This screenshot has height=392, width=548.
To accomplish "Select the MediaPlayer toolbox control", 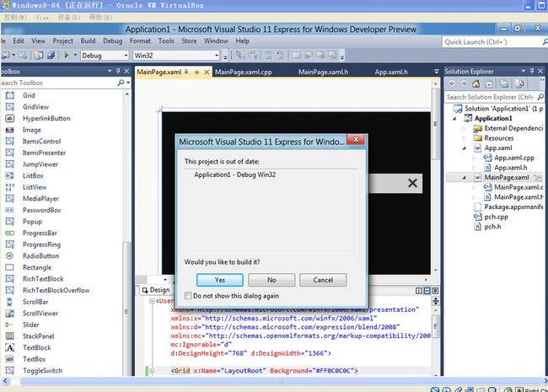I will tap(40, 199).
